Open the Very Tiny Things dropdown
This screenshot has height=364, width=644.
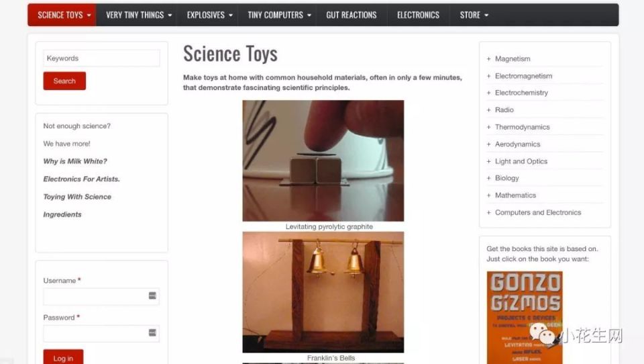click(x=137, y=15)
